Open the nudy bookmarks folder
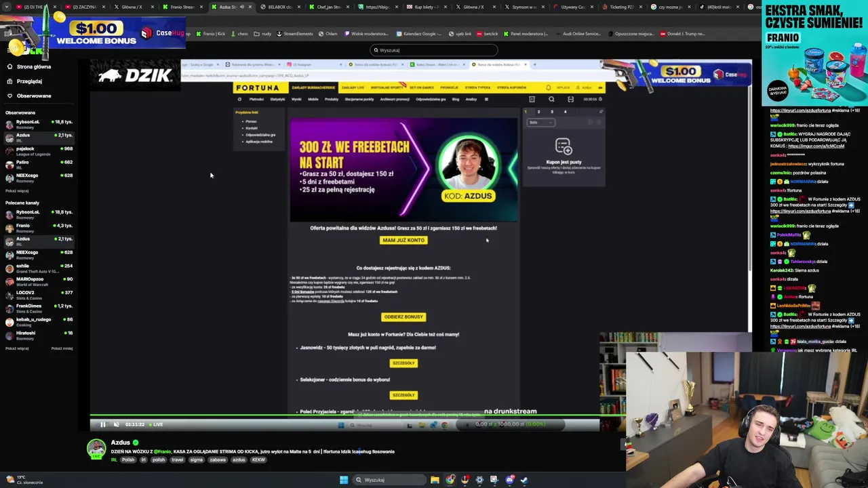The width and height of the screenshot is (868, 488). [x=264, y=33]
